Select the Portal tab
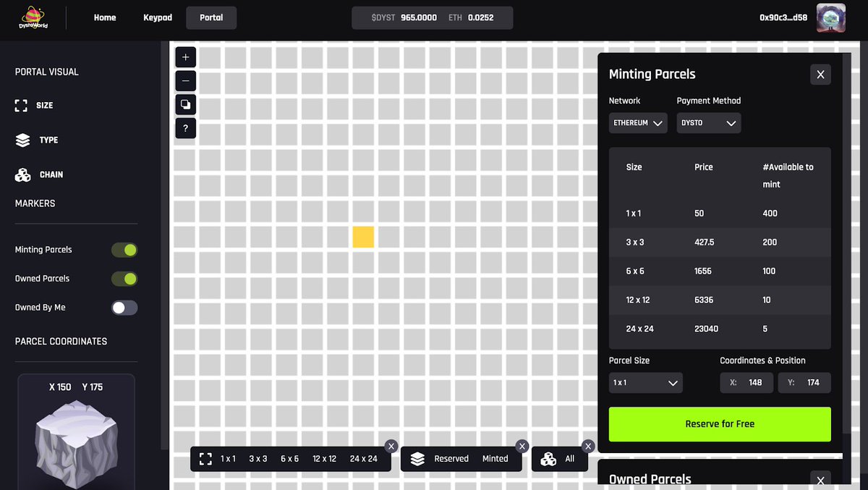The height and width of the screenshot is (490, 868). tap(211, 17)
